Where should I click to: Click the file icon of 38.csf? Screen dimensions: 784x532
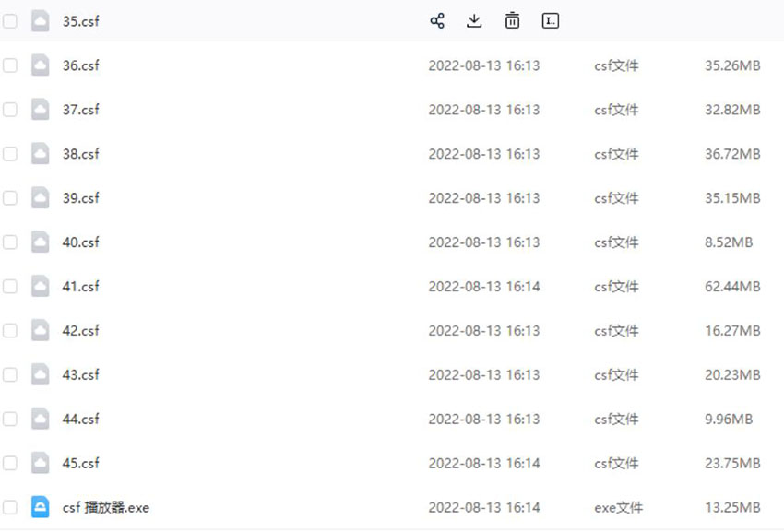coord(40,153)
